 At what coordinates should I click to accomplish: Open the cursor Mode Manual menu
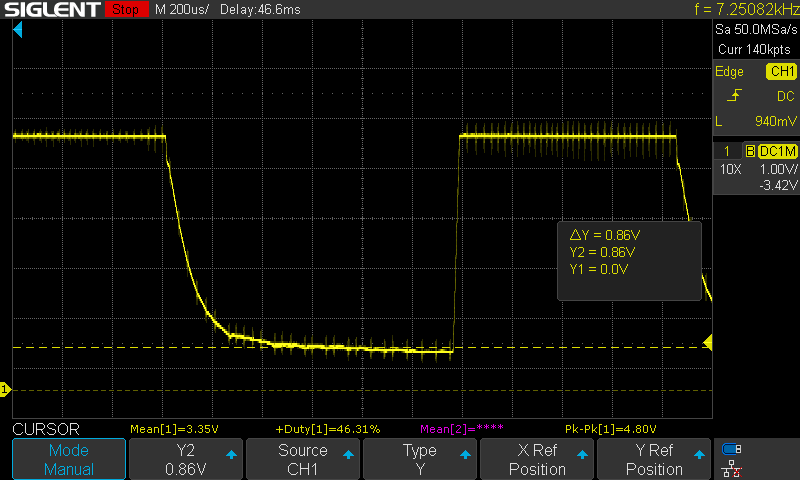pos(69,459)
